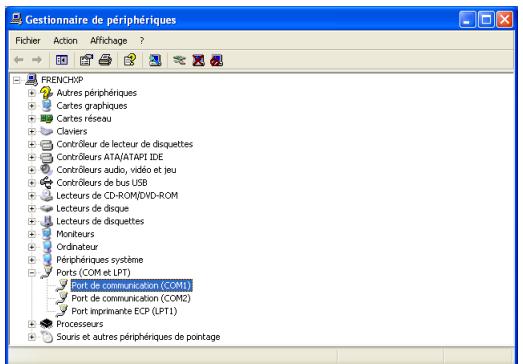Click the port plug icon beside Ports (COM et LPT)

(x=46, y=272)
